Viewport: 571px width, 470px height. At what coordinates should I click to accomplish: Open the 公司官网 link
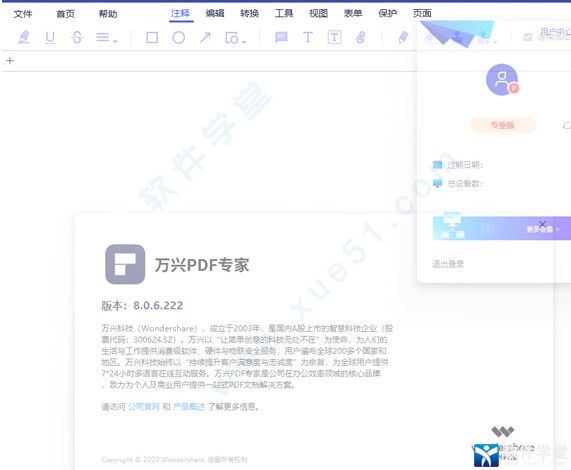coord(144,406)
